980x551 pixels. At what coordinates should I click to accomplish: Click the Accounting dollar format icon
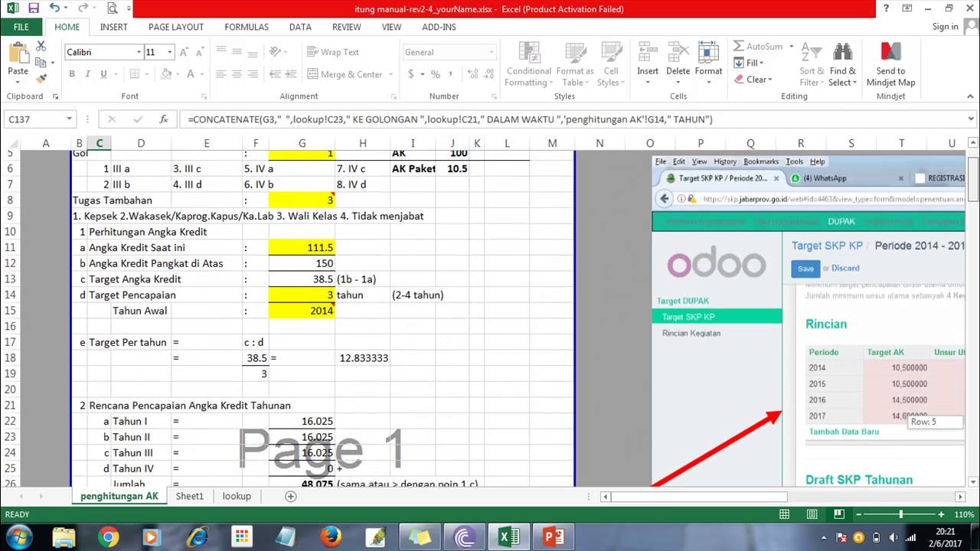(411, 74)
